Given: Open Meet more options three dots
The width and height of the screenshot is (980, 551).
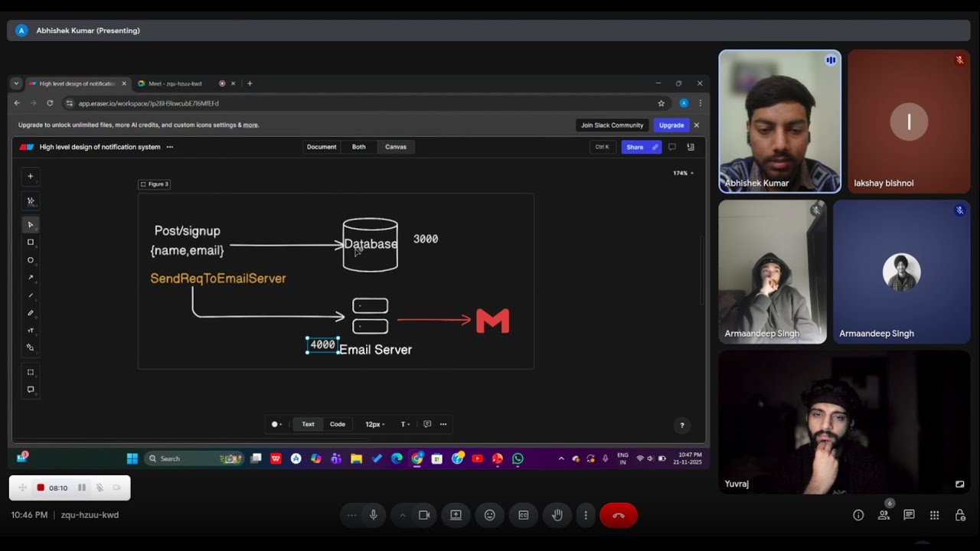Looking at the screenshot, I should click(586, 515).
